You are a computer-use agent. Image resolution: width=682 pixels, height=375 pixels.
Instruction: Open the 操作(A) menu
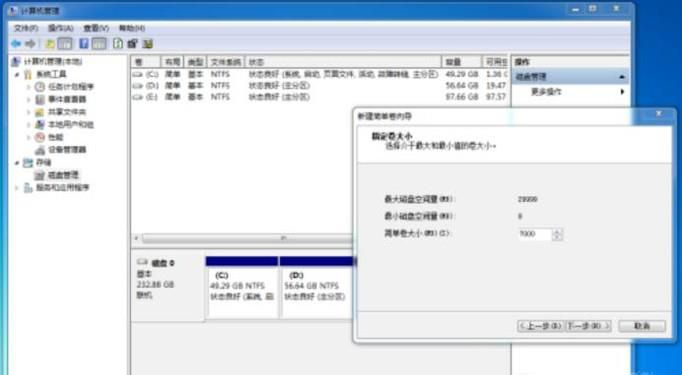tap(60, 28)
